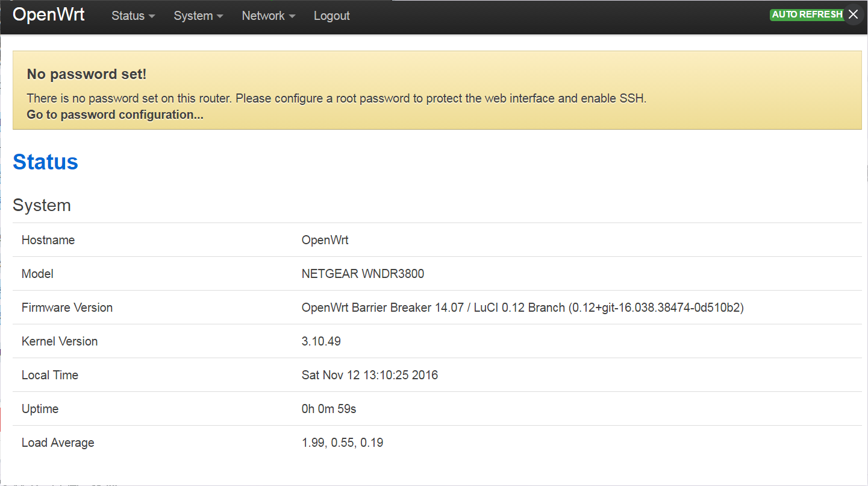Click the OpenWrt brand logo
The image size is (868, 486).
coord(49,15)
